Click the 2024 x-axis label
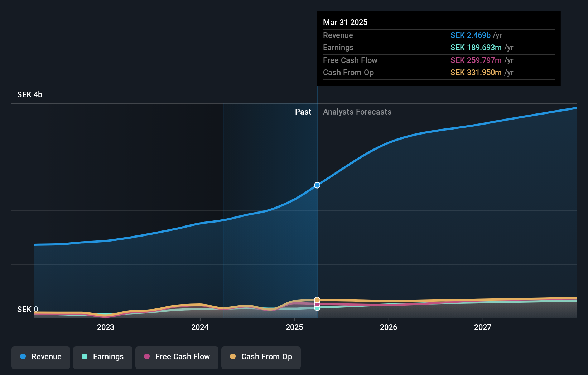The height and width of the screenshot is (375, 588). coord(200,327)
